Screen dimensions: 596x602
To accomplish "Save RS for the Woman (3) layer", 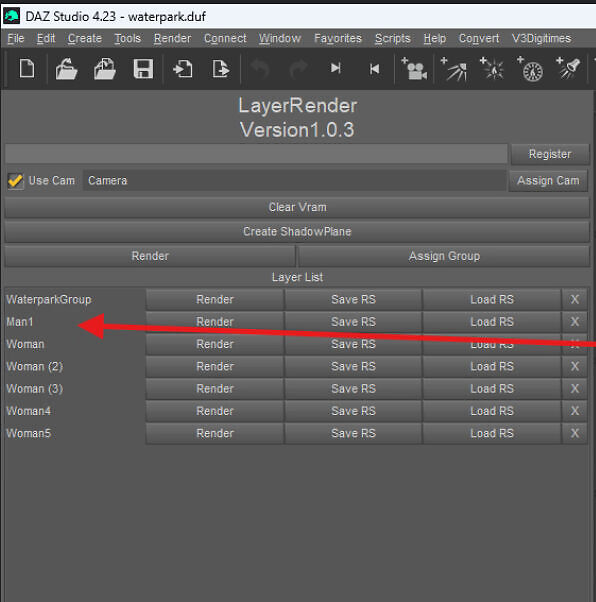I will click(353, 389).
